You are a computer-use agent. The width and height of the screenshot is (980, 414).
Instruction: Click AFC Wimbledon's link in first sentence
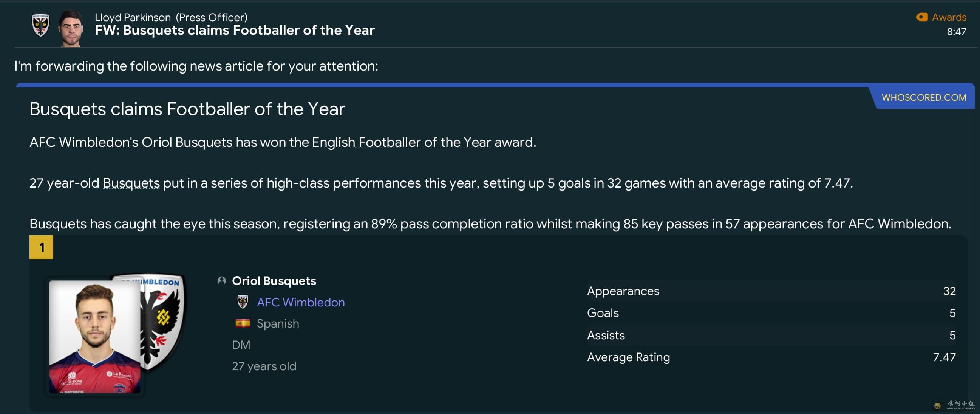pyautogui.click(x=79, y=142)
